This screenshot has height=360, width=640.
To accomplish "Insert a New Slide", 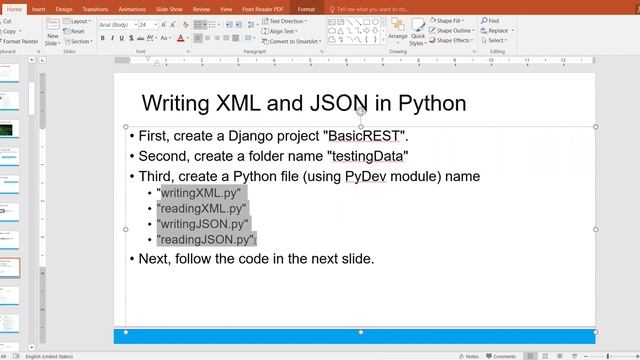I will [53, 32].
